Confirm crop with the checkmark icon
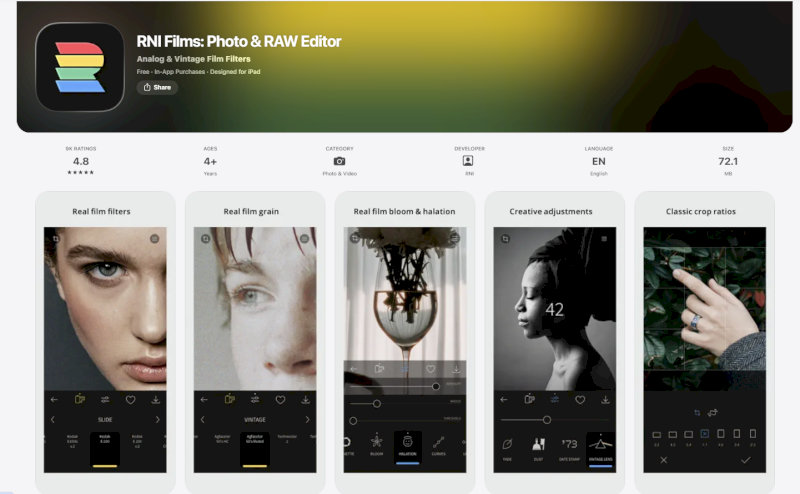The image size is (800, 494). [x=746, y=460]
